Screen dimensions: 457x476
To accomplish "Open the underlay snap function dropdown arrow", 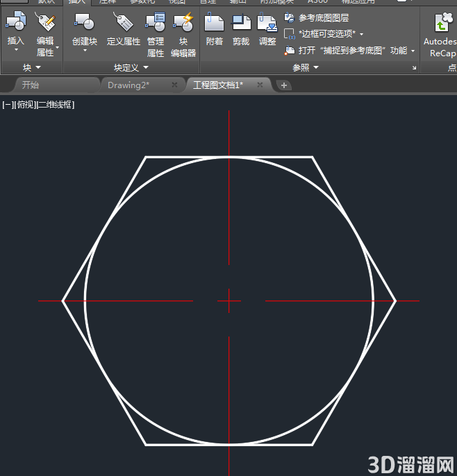I will tap(413, 51).
